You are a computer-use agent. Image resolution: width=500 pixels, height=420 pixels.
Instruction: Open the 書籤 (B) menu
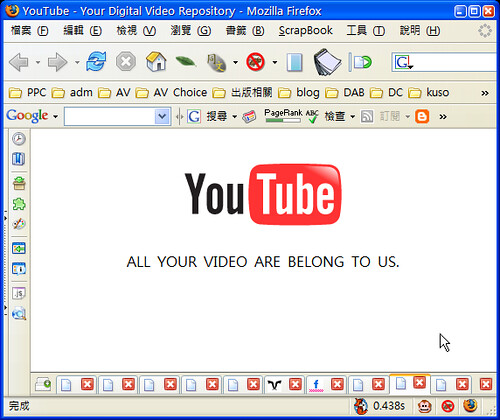tap(245, 31)
